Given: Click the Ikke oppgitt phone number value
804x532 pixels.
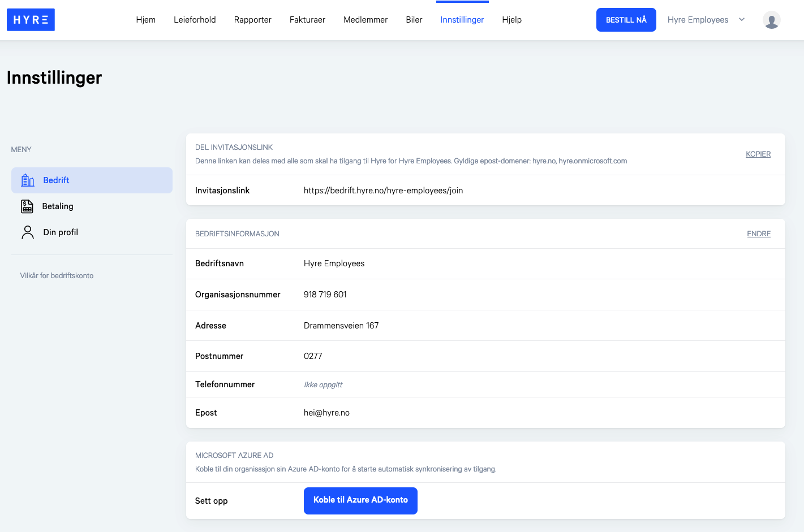Looking at the screenshot, I should [x=323, y=384].
